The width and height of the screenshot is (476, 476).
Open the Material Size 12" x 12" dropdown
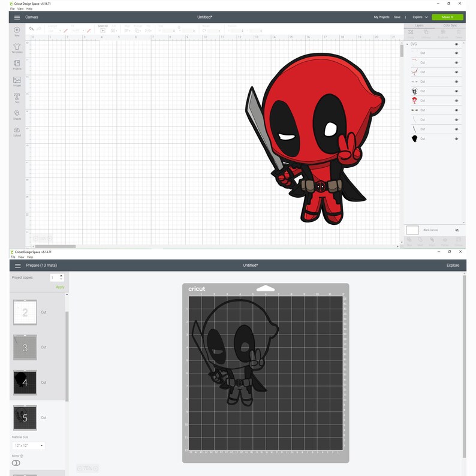pyautogui.click(x=29, y=445)
